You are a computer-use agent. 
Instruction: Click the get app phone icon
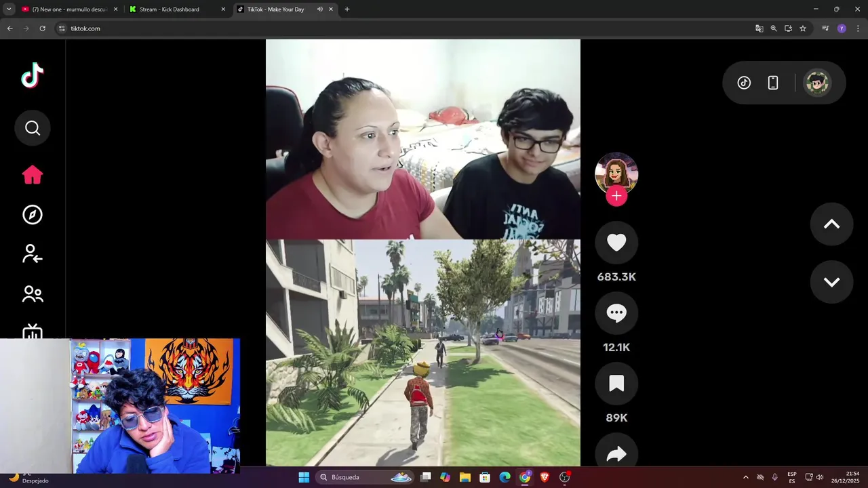pyautogui.click(x=773, y=83)
